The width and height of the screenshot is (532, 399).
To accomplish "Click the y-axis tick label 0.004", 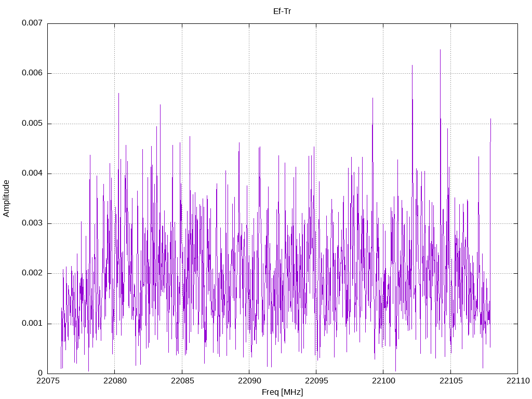I will [x=32, y=173].
